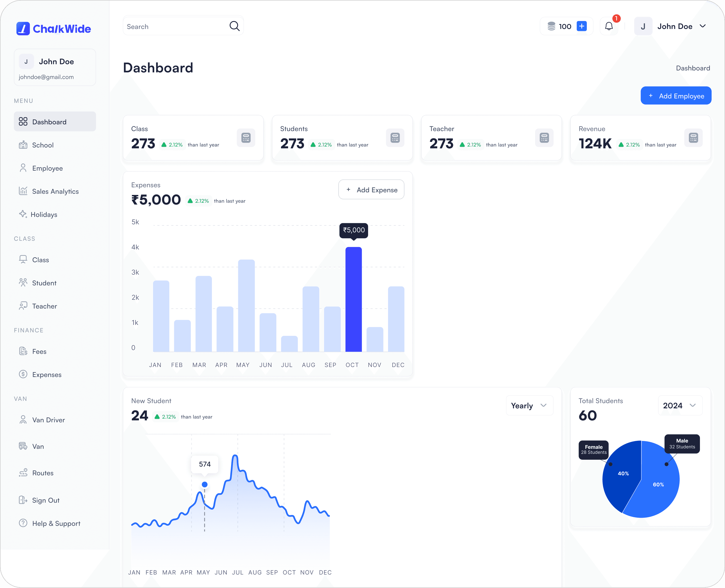Click the Van bus icon in sidebar
Screen dimensions: 725x588
[x=23, y=446]
